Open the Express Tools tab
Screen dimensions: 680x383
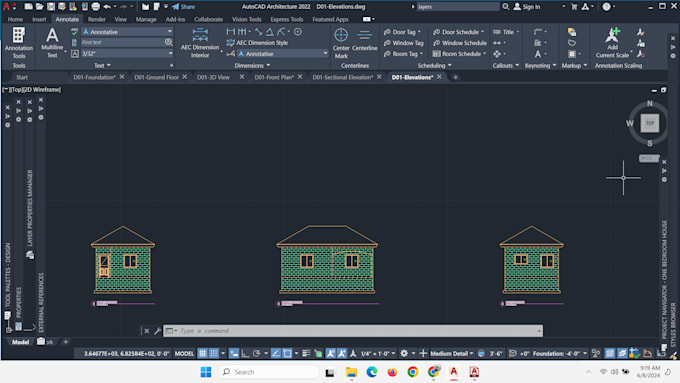(287, 19)
